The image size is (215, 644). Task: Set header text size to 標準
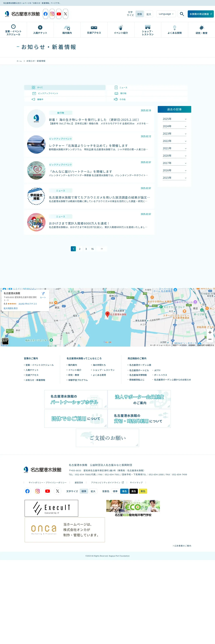(x=140, y=14)
